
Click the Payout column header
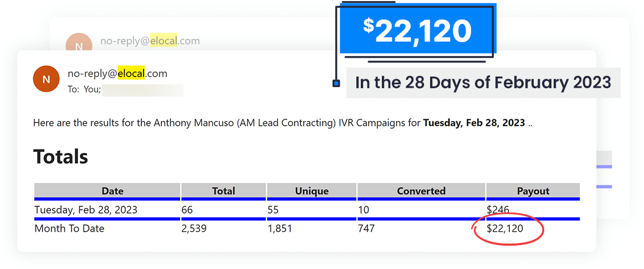tap(533, 191)
